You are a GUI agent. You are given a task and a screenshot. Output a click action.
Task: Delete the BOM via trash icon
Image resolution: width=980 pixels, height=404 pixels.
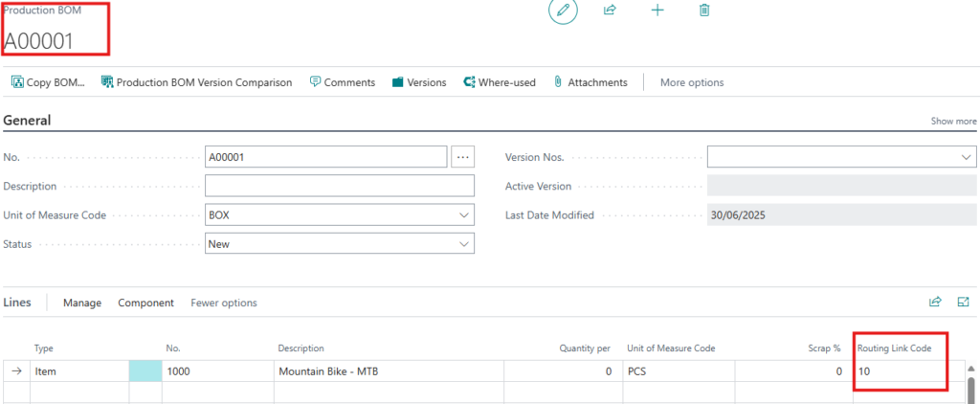click(704, 10)
